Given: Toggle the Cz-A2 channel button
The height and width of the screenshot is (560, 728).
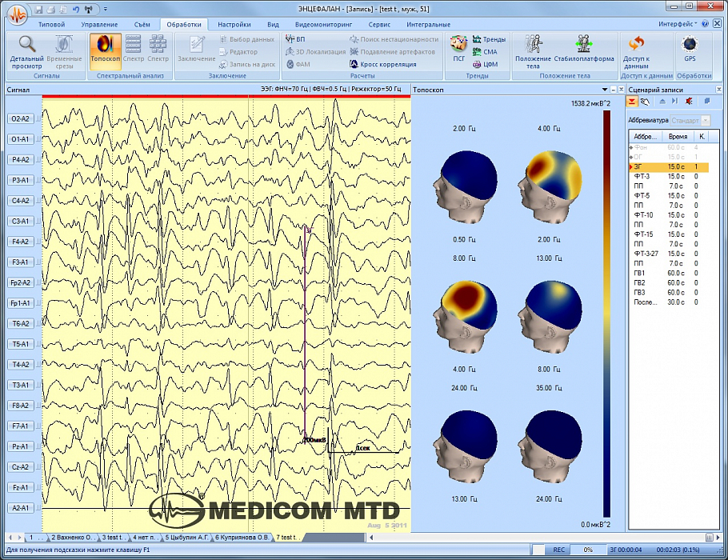Looking at the screenshot, I should [x=20, y=467].
